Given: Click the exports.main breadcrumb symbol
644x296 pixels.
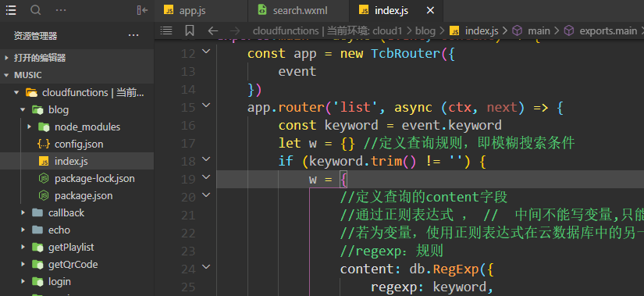Looking at the screenshot, I should pyautogui.click(x=600, y=30).
